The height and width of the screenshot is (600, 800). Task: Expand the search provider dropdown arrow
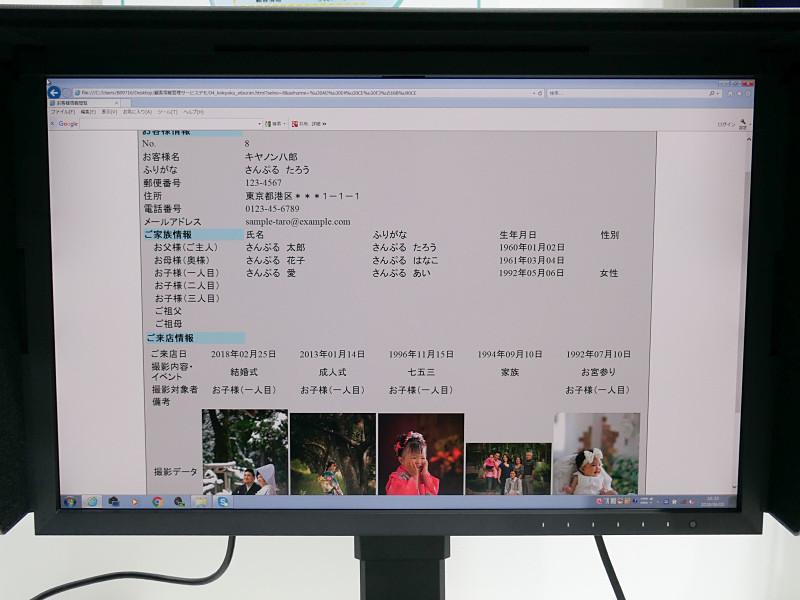(717, 93)
